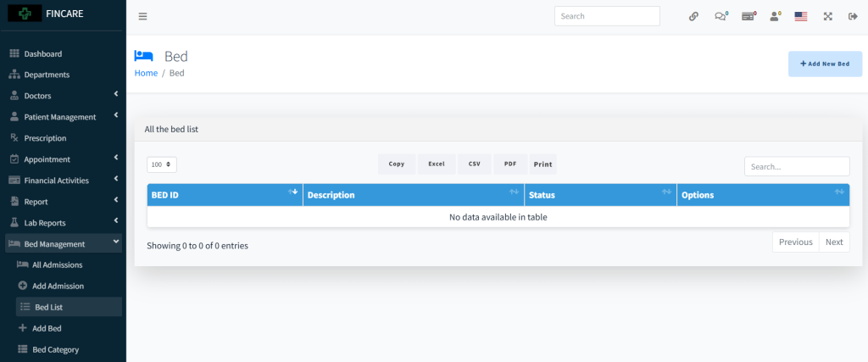The height and width of the screenshot is (362, 868).
Task: Click the US flag language icon
Action: pos(800,16)
